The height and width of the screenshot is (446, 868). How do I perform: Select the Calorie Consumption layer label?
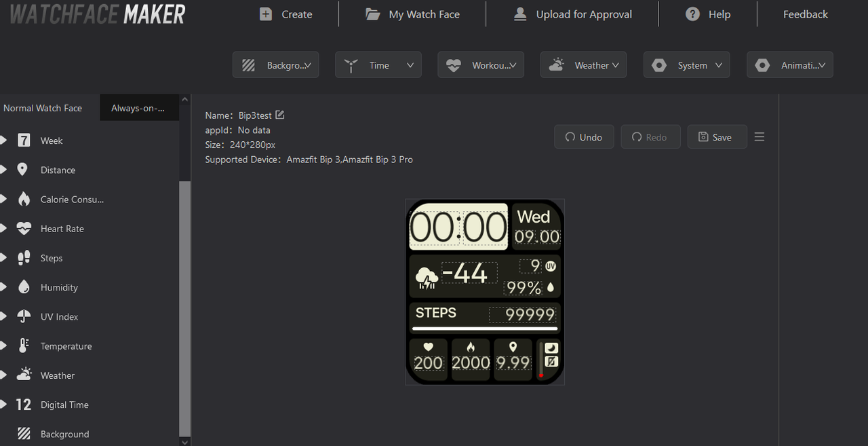tap(72, 200)
